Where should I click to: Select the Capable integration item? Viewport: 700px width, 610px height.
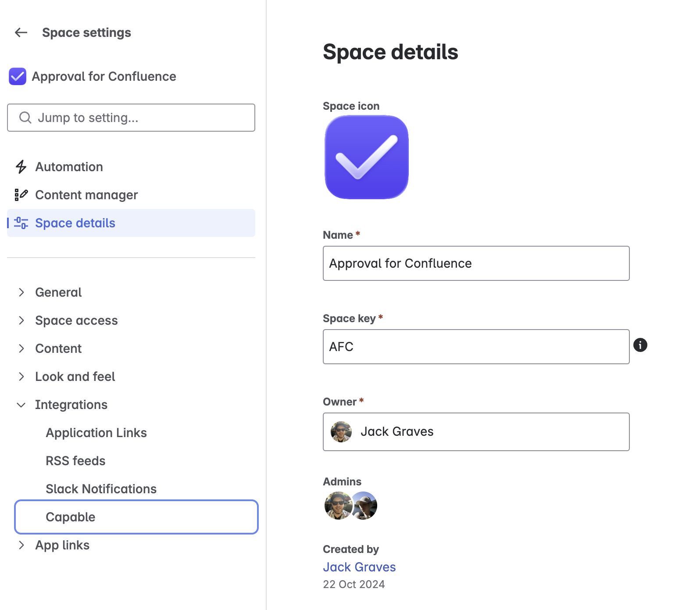coord(136,517)
